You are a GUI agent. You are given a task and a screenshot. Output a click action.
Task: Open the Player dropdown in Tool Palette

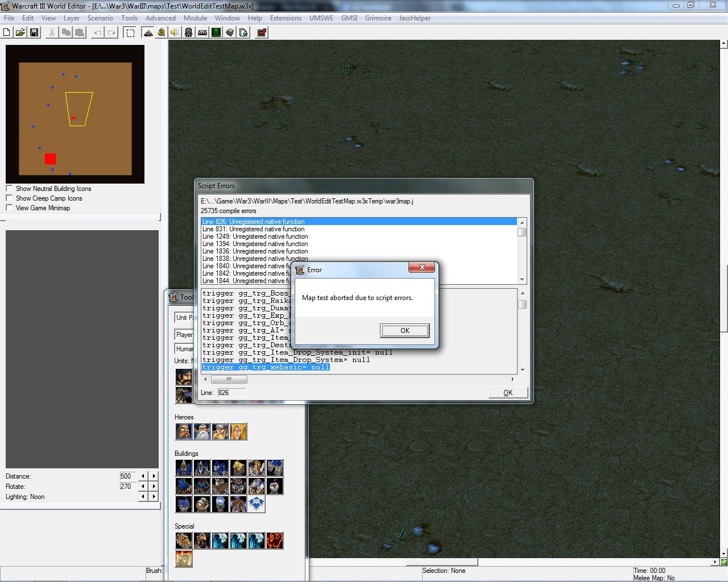(x=184, y=335)
